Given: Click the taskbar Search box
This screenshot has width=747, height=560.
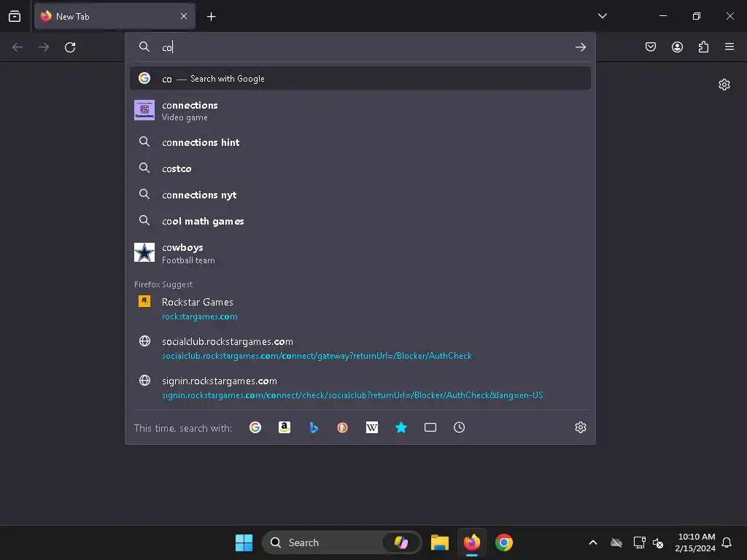Looking at the screenshot, I should (x=341, y=542).
